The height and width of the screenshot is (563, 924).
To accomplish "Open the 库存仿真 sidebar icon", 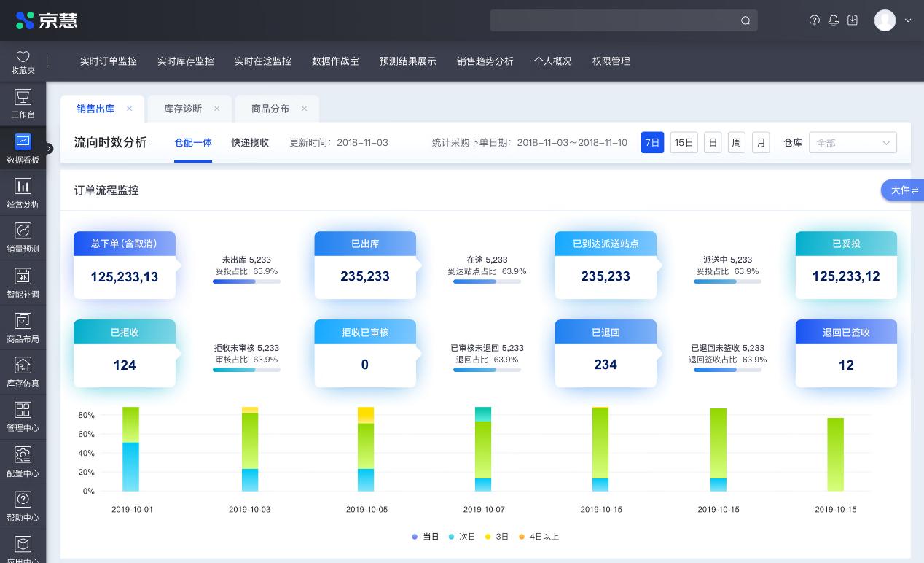I will tap(23, 365).
